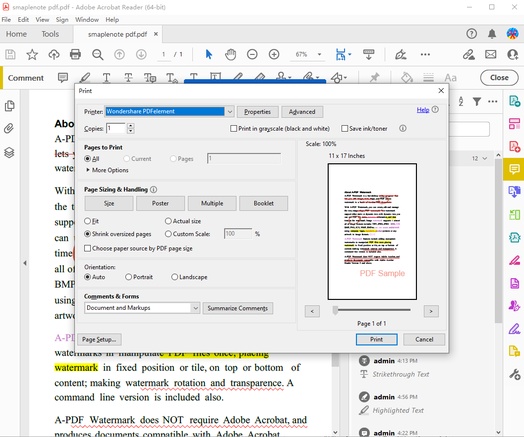Click the Print button in dialog
This screenshot has width=524, height=437.
point(376,339)
